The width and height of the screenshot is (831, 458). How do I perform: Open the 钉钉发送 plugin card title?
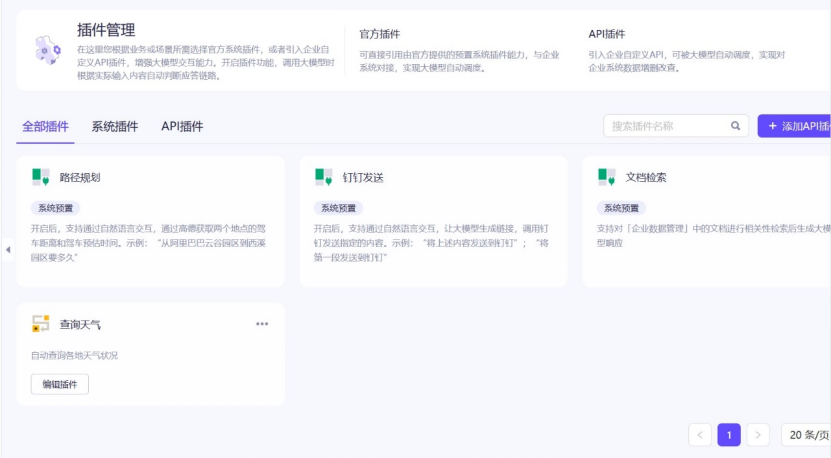coord(363,177)
